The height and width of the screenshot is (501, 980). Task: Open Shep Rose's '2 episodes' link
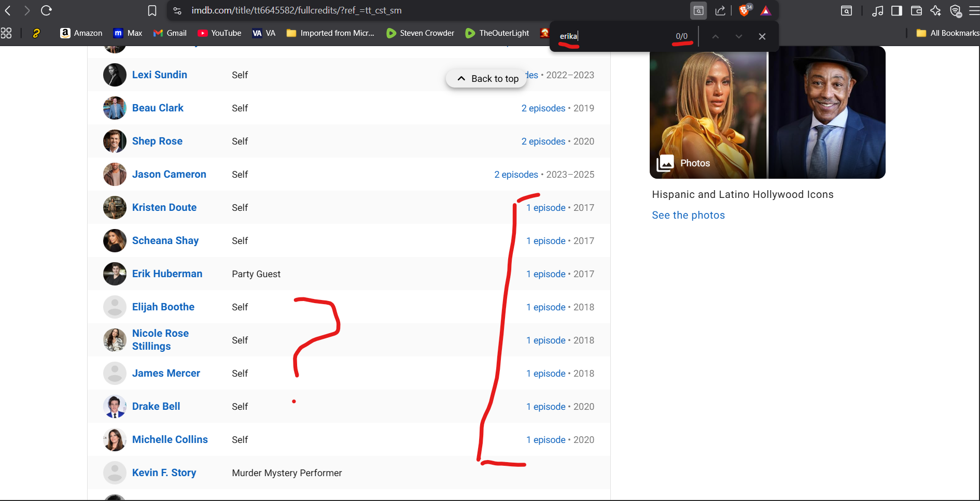coord(543,141)
